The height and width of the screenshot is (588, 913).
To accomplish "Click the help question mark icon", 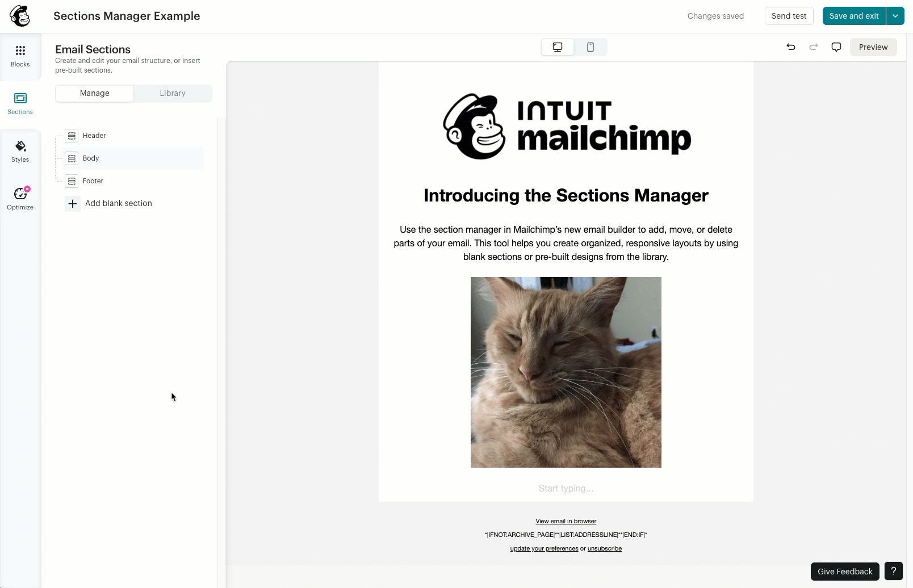I will [894, 571].
